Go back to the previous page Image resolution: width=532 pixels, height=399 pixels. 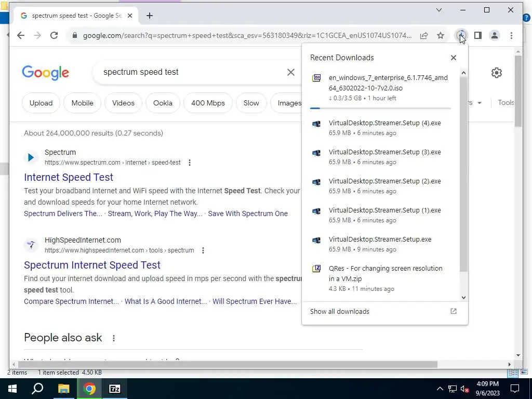[21, 35]
